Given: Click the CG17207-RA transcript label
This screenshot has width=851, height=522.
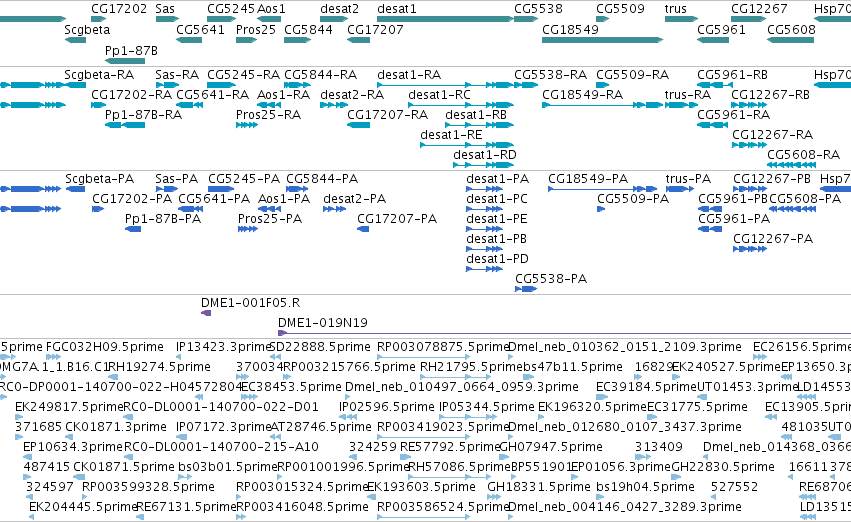Looking at the screenshot, I should (388, 114).
